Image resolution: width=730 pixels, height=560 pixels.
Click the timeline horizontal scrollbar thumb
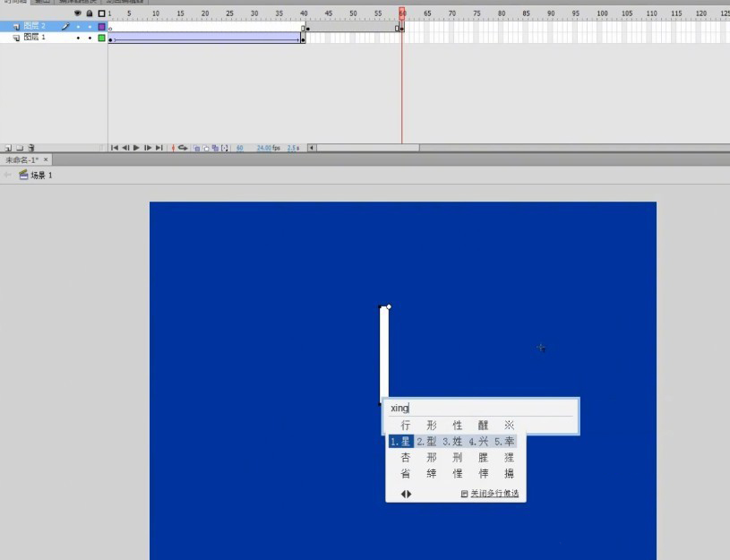coord(368,148)
